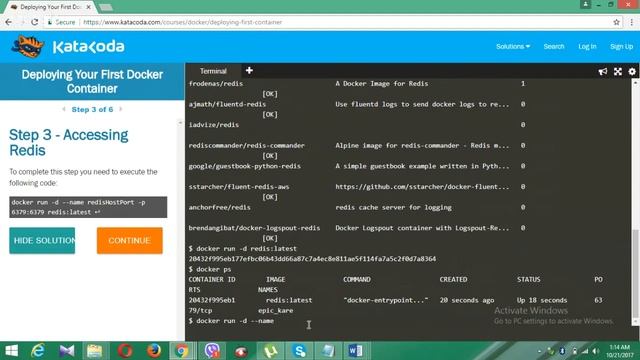Click the 'Step 3 - Accessing Redis' heading
The height and width of the screenshot is (360, 640).
[68, 142]
